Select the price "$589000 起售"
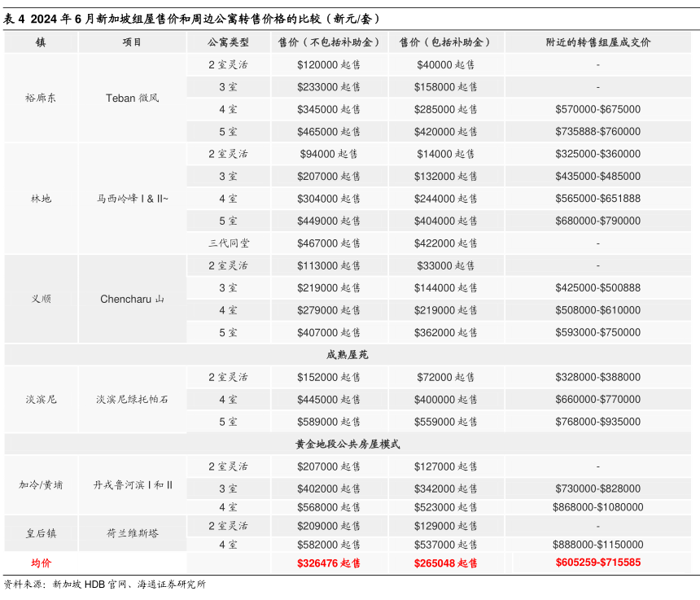 [329, 422]
